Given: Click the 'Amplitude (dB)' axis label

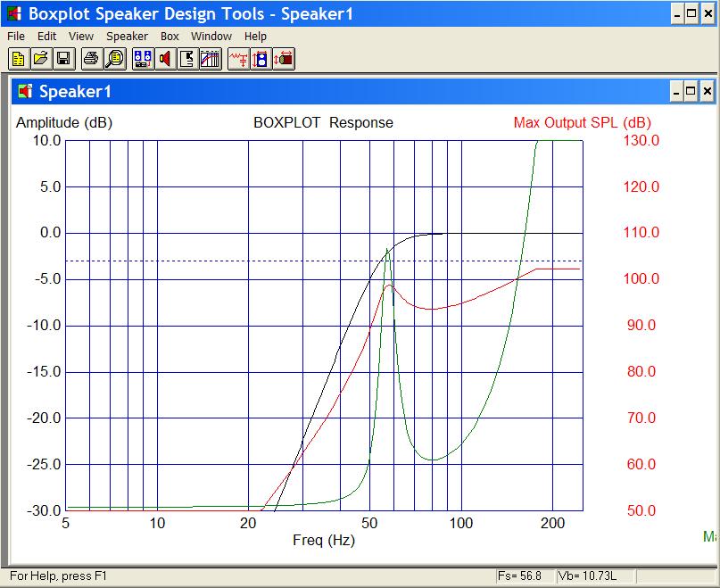Looking at the screenshot, I should [64, 122].
